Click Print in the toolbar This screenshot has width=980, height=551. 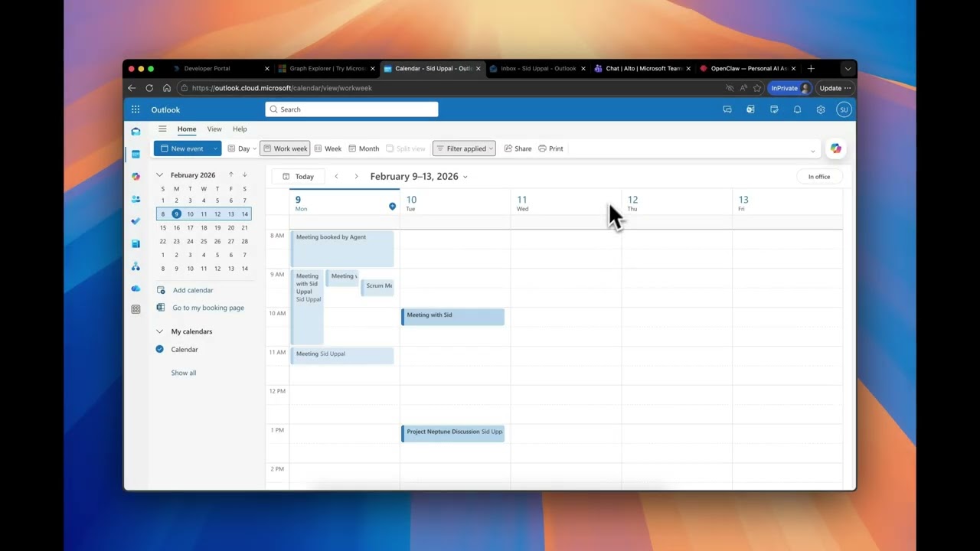(550, 148)
